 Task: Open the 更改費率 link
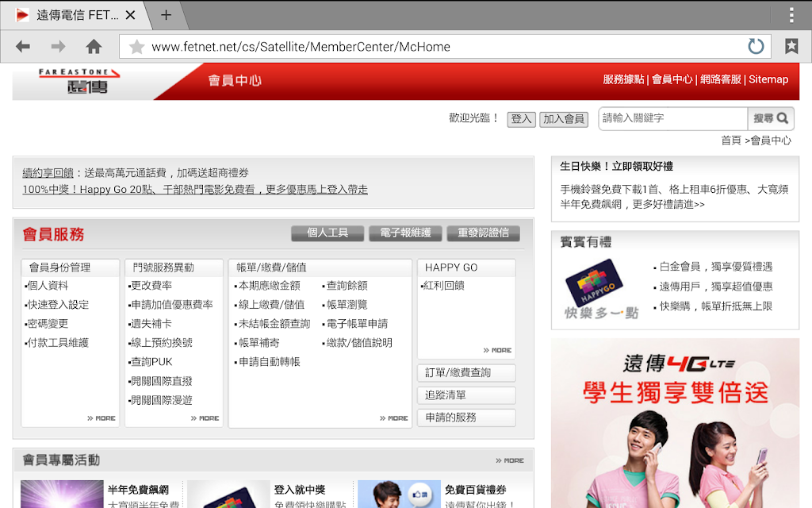[x=150, y=286]
